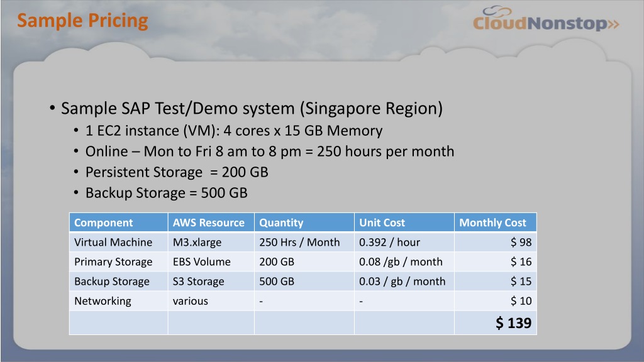Select the S3 Storage cell
The width and height of the screenshot is (644, 362).
[x=211, y=282]
